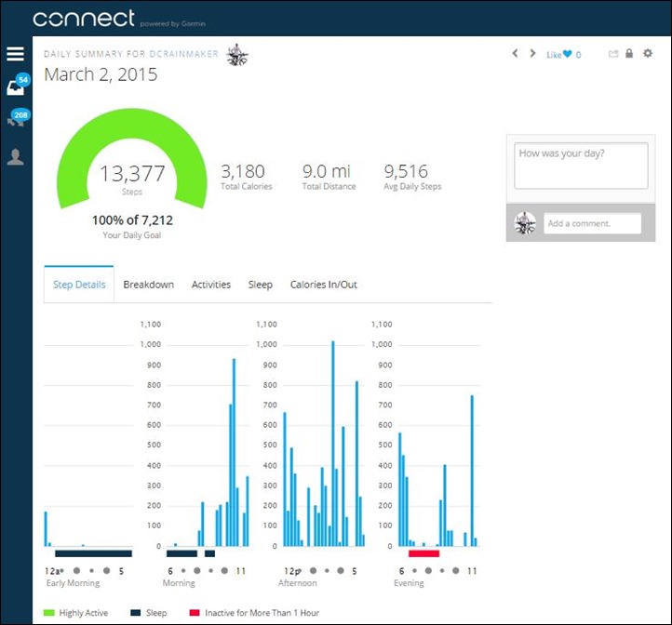Switch to the Activities tab

tap(211, 285)
